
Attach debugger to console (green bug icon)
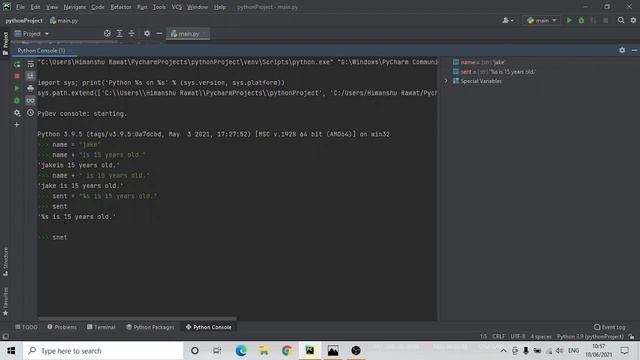[17, 100]
